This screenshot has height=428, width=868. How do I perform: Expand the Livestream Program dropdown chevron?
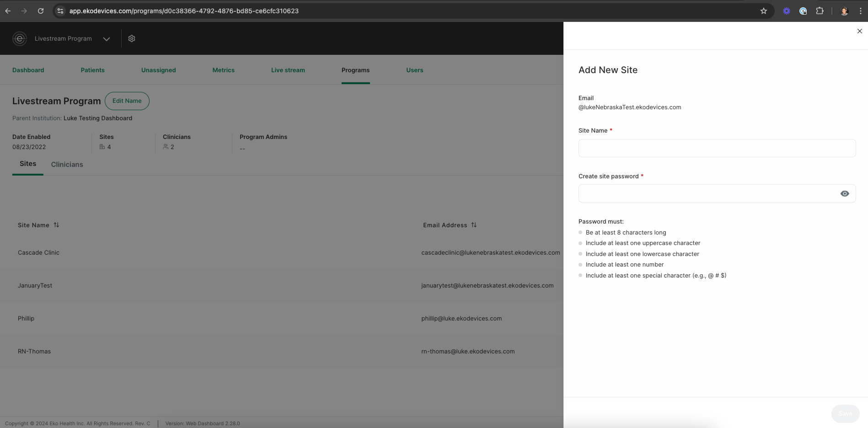click(107, 39)
